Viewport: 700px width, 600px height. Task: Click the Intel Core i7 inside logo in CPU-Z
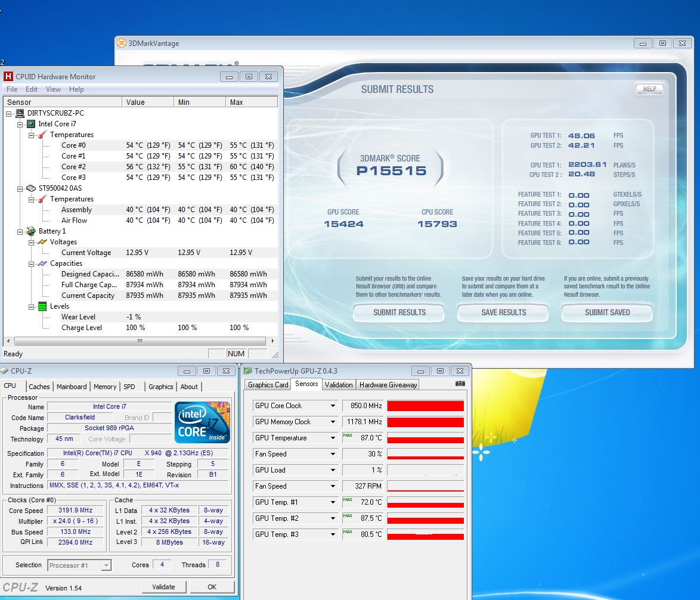coord(203,422)
